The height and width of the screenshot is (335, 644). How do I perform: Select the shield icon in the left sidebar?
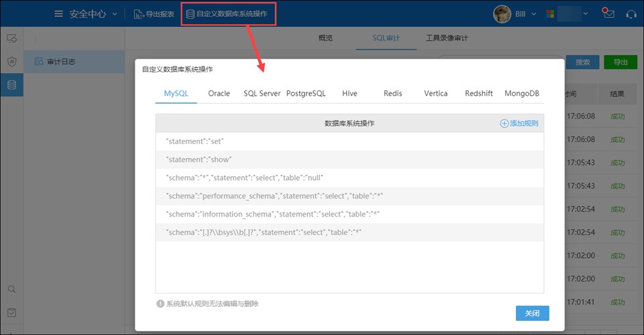[x=11, y=62]
